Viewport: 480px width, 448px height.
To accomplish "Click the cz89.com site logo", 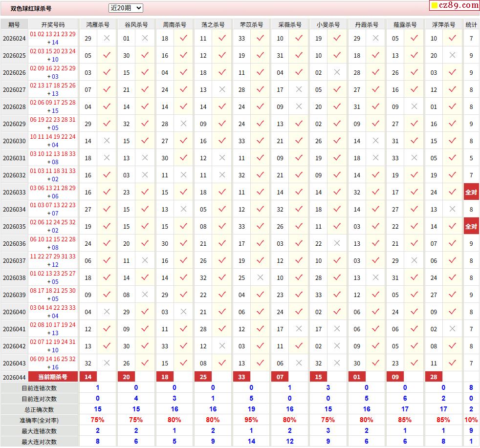I will (x=454, y=5).
